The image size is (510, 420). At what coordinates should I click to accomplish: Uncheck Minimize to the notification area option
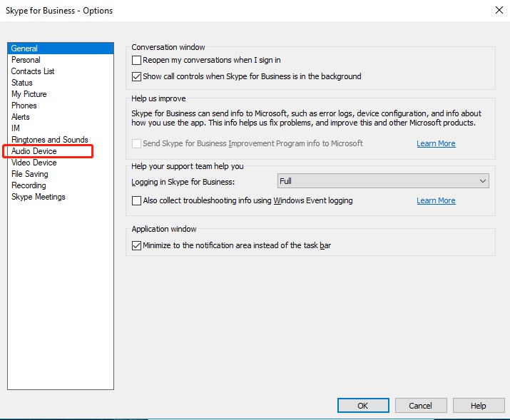click(x=137, y=245)
